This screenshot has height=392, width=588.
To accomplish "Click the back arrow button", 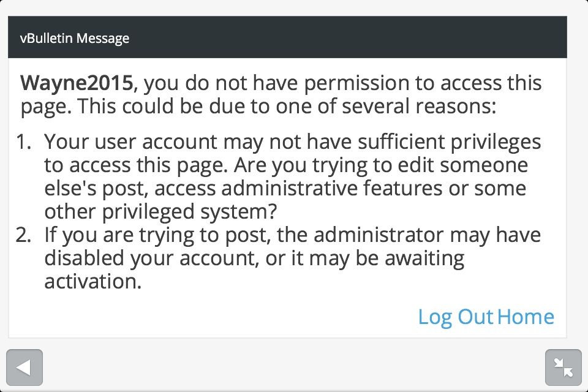I will [24, 367].
